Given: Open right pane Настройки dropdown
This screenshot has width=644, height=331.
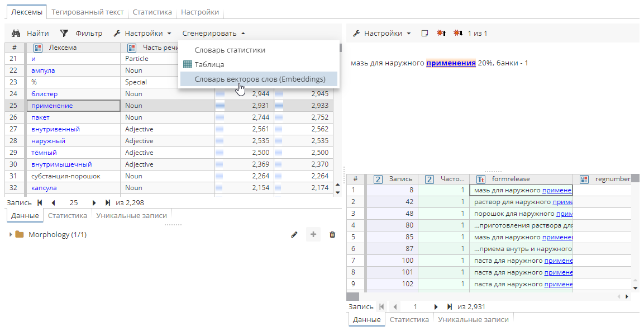Looking at the screenshot, I should point(382,34).
